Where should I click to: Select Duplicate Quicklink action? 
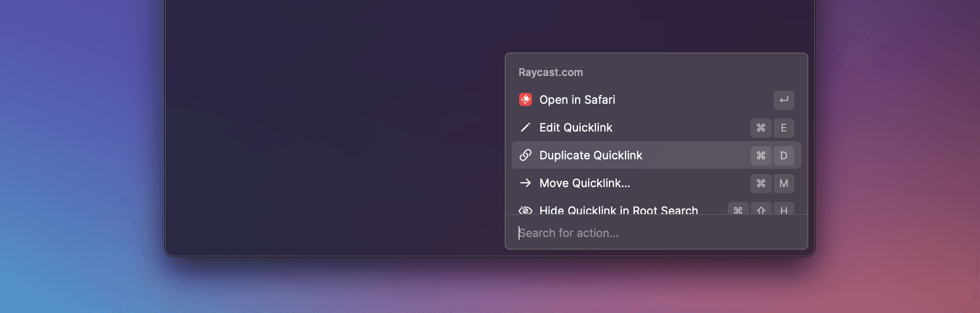click(x=656, y=155)
